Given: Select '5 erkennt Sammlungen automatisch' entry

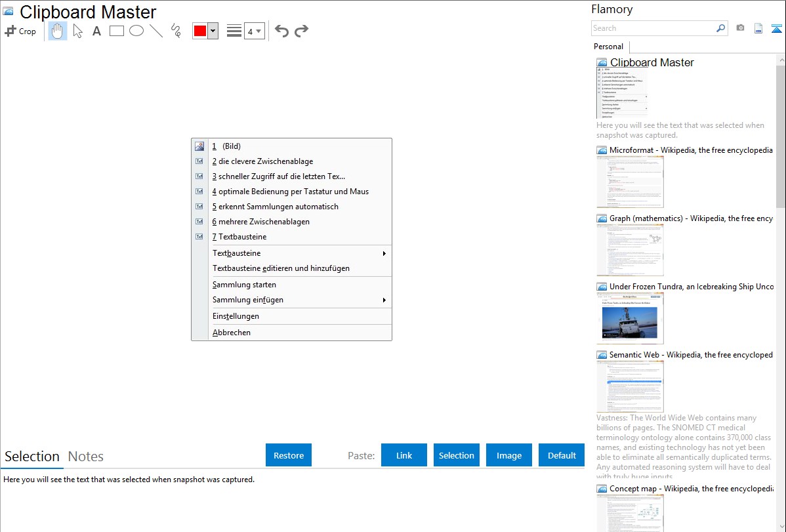Looking at the screenshot, I should coord(292,207).
